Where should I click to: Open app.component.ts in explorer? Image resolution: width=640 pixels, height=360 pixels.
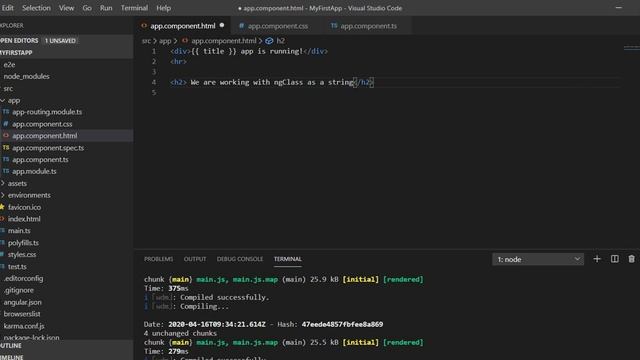(40, 160)
